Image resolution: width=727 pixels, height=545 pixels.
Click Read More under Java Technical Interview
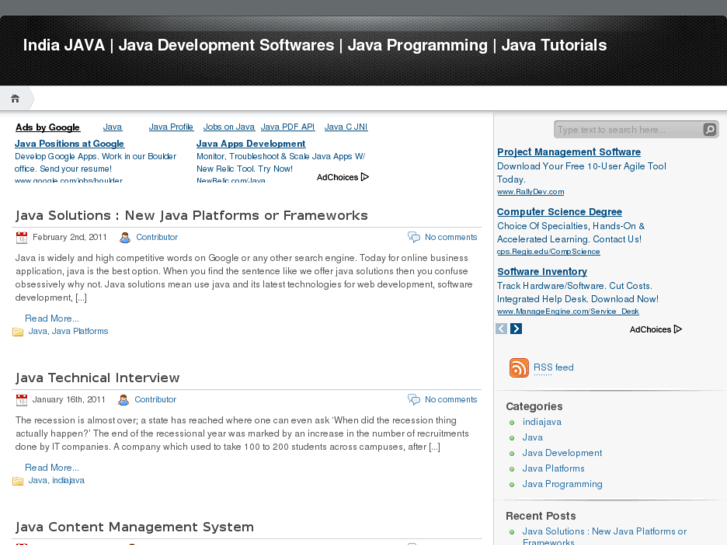click(51, 467)
